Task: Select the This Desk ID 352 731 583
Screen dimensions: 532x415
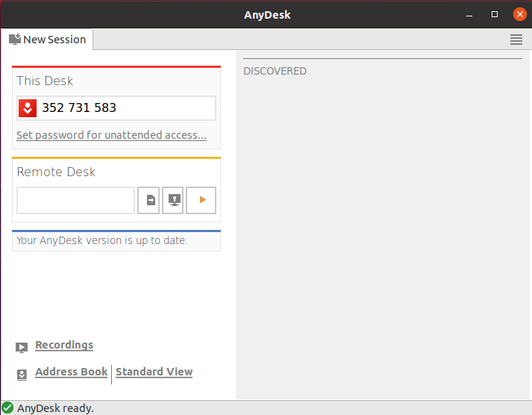Action: coord(79,107)
